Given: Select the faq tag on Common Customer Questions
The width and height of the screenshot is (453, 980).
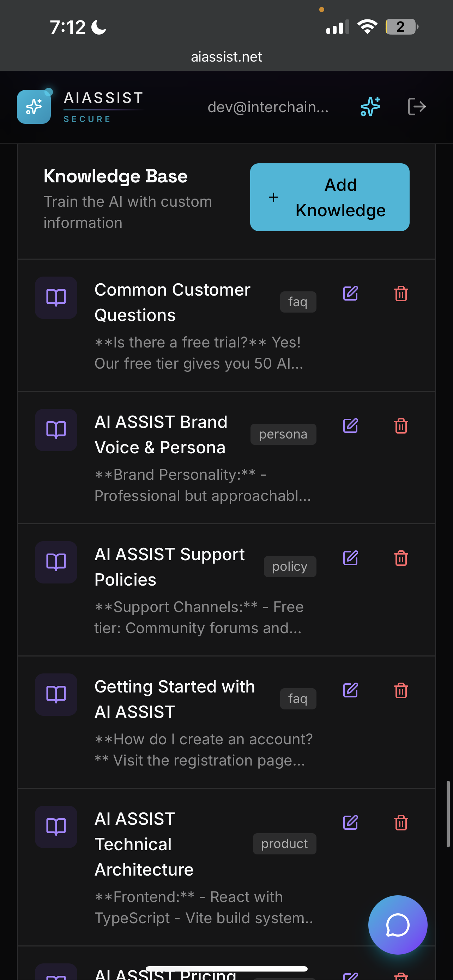Looking at the screenshot, I should (298, 301).
